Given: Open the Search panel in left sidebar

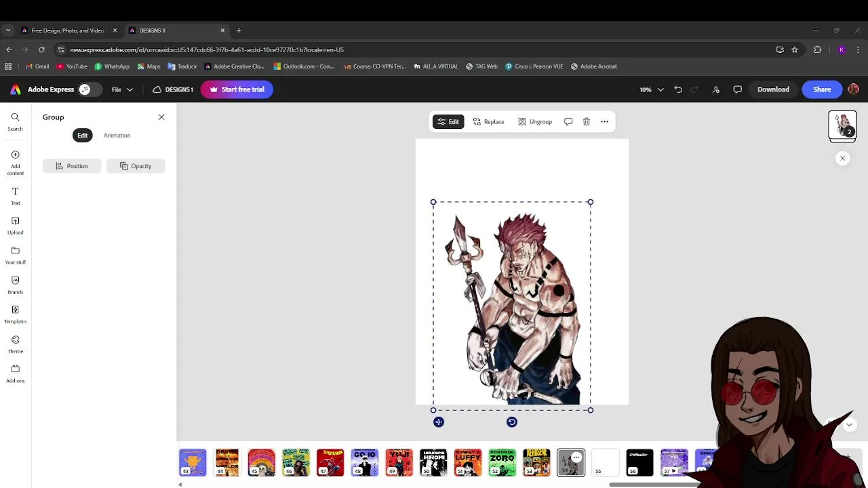Looking at the screenshot, I should coord(15,122).
